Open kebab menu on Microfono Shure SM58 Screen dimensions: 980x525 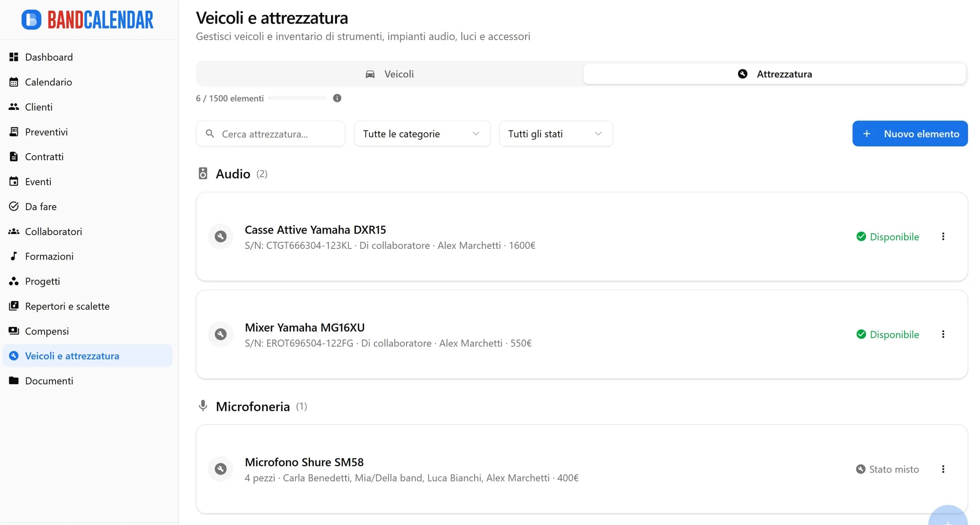click(x=943, y=469)
